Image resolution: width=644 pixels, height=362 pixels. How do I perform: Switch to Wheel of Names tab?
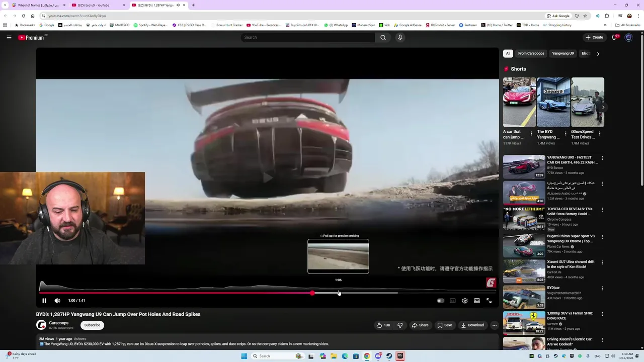[x=39, y=5]
